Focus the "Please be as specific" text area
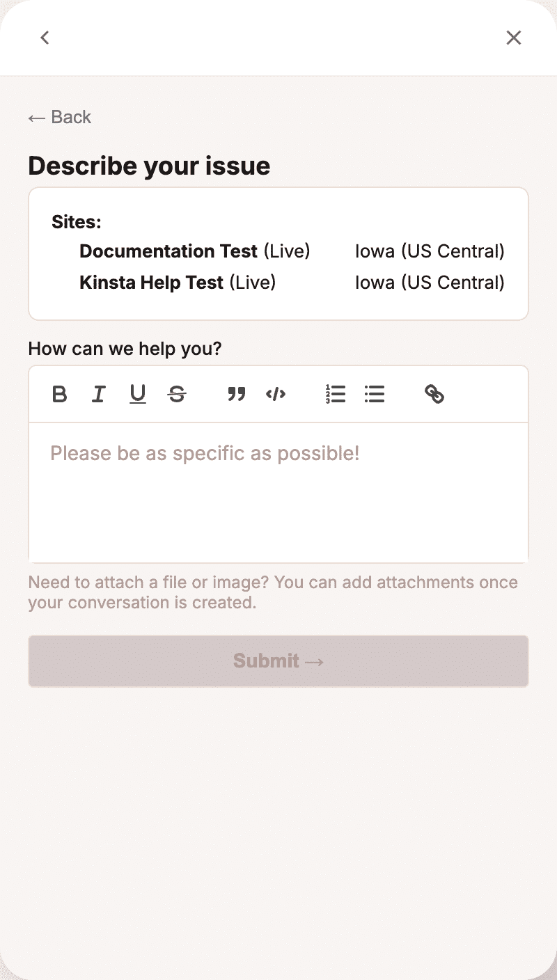Screen dimensions: 557x980 (x=278, y=492)
